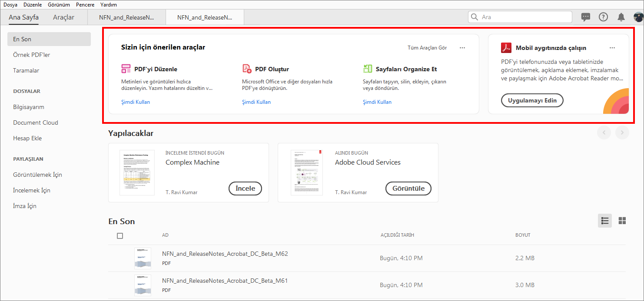
Task: Open thumbnail of Acrobat_DC_Beta_M62 file
Action: pyautogui.click(x=143, y=258)
